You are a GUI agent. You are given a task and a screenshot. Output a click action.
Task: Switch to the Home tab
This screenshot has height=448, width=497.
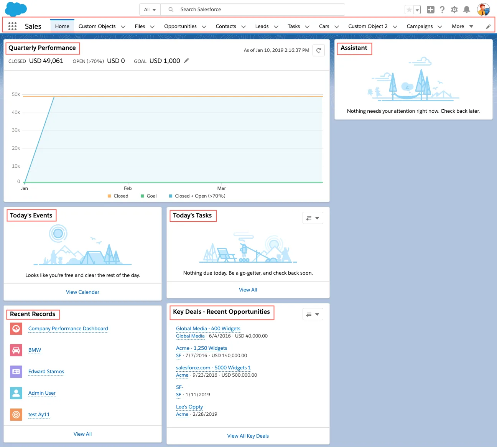(62, 26)
